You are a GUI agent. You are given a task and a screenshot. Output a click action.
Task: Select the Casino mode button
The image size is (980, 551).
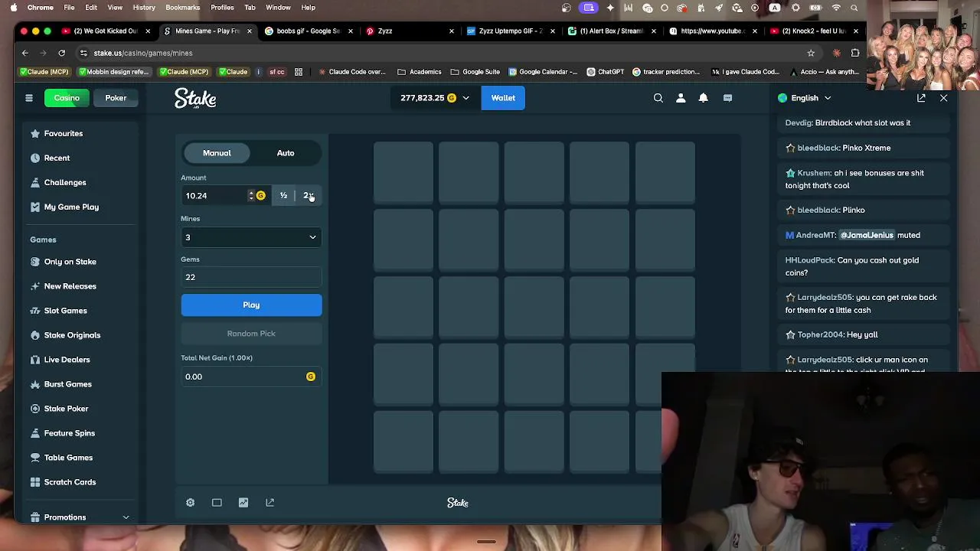click(x=67, y=98)
